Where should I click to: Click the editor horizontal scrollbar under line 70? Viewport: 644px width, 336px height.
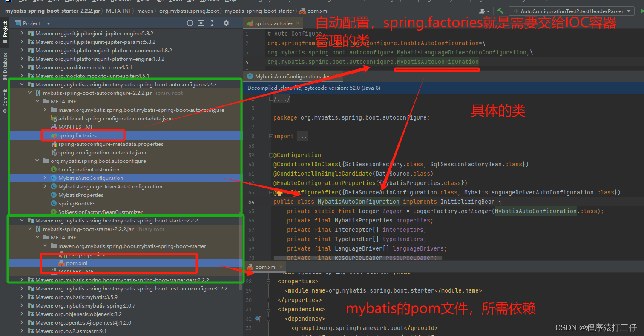tap(358, 258)
